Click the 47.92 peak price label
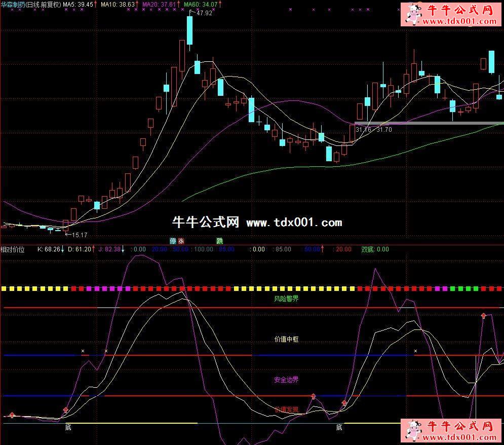This screenshot has height=445, width=504. tap(204, 13)
